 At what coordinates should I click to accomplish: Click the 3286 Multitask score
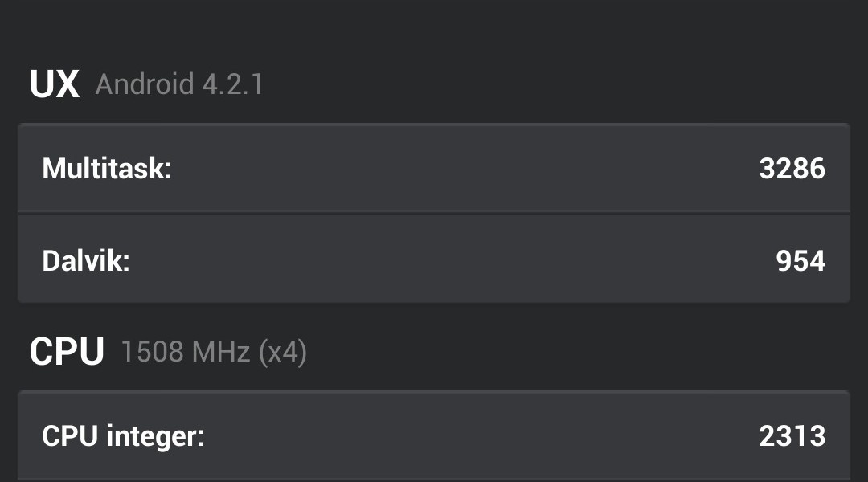[792, 169]
